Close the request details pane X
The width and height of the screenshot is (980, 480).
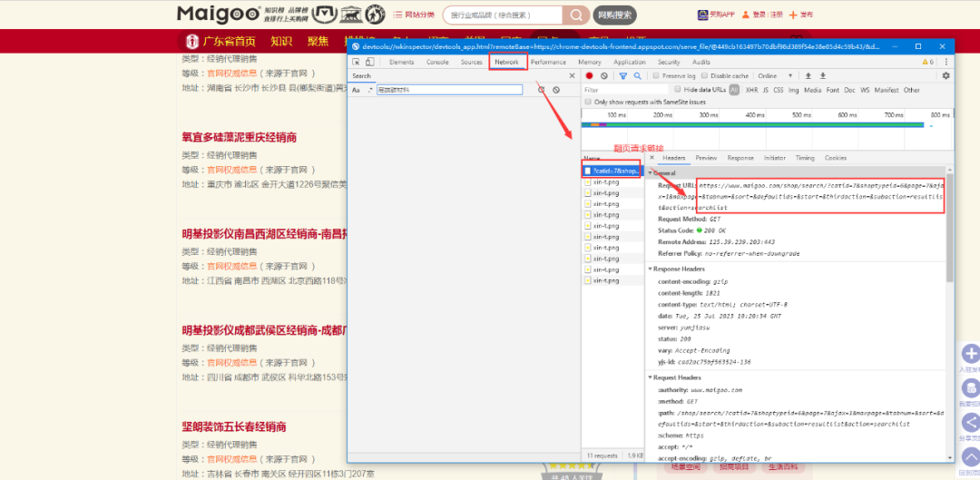[x=652, y=158]
